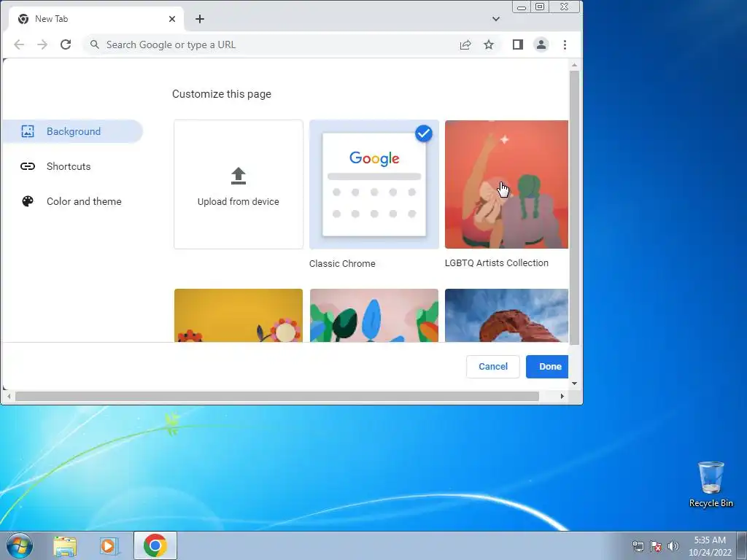Choose Upload from device tile

coord(239,184)
